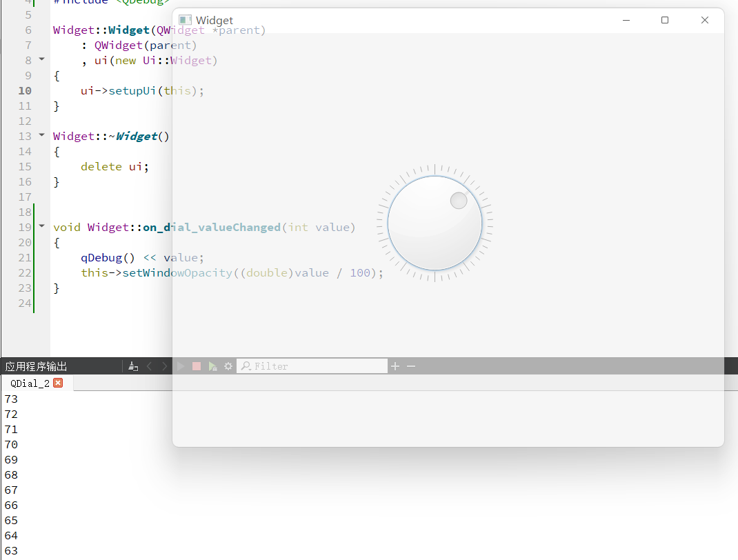The image size is (738, 560).
Task: Click output value 64
Action: click(x=11, y=536)
